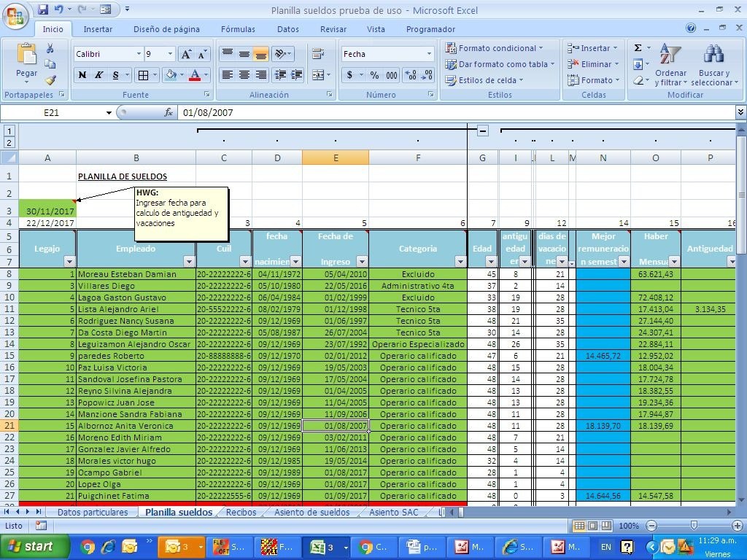
Task: Select the Format Painter brush
Action: coord(50,80)
